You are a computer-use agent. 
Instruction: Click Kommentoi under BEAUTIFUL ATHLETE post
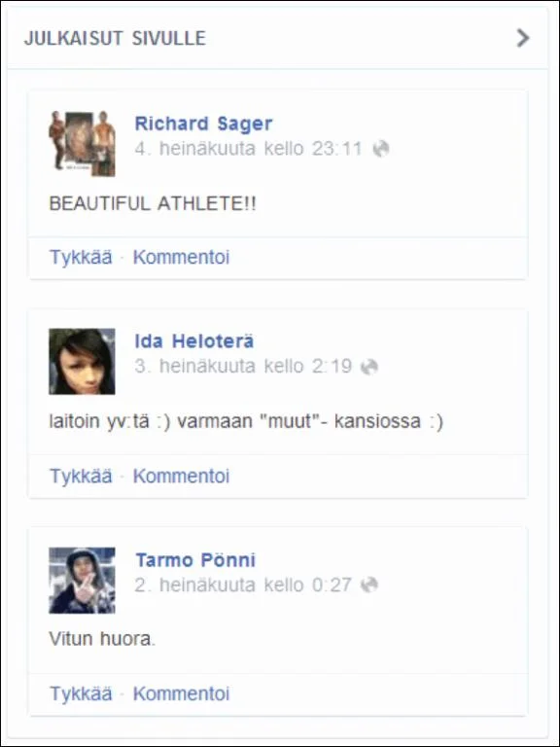coord(181,257)
